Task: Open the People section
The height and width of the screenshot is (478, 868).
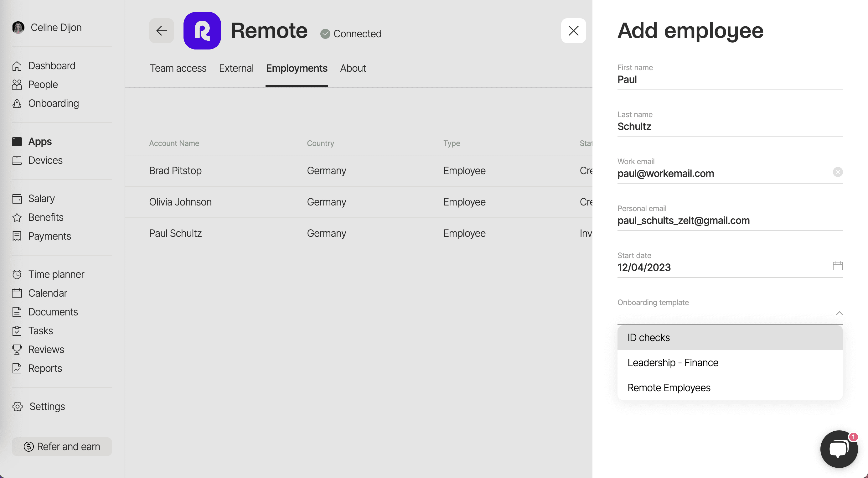Action: 43,84
